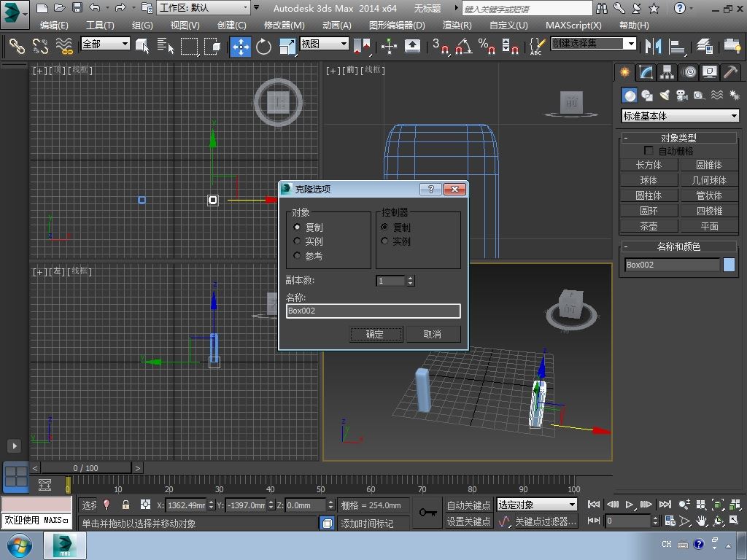Adjust the 副本数 spinner arrows
The width and height of the screenshot is (747, 560).
click(410, 281)
